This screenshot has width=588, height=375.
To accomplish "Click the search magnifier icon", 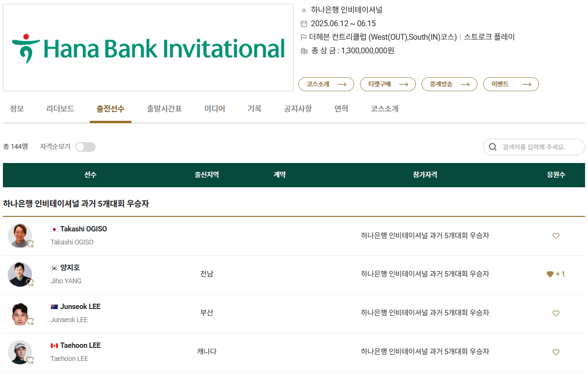I will click(x=493, y=147).
